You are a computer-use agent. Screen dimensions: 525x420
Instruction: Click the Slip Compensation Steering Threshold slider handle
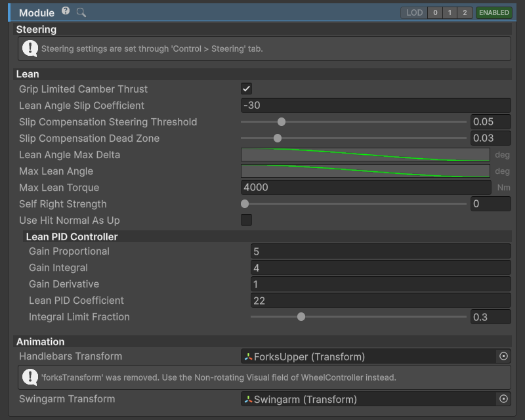(x=282, y=121)
